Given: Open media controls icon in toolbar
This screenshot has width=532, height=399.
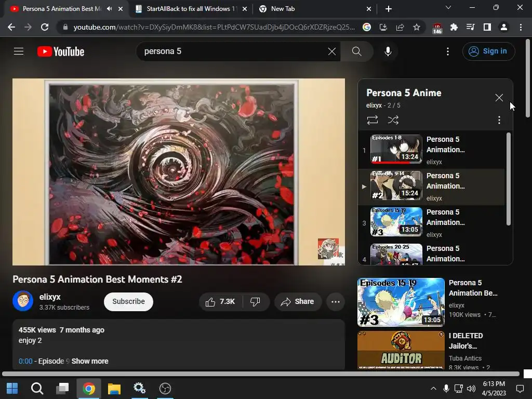Looking at the screenshot, I should [x=470, y=27].
